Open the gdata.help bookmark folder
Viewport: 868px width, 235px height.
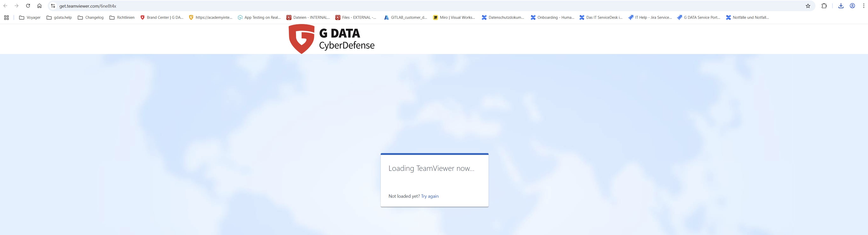click(x=59, y=17)
